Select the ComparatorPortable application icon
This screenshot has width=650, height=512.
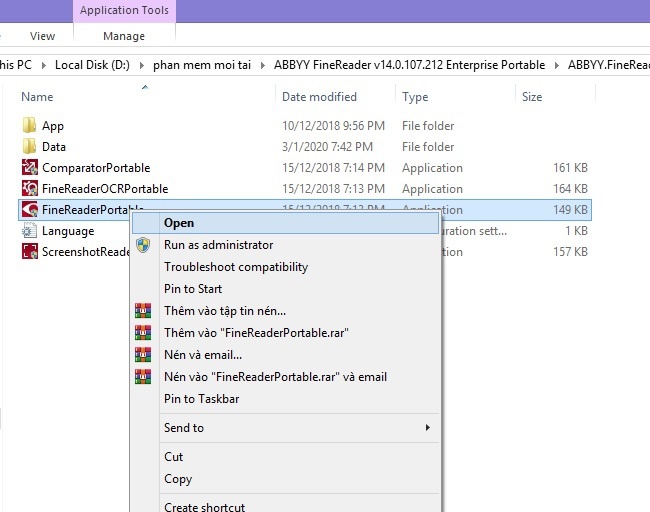click(x=30, y=167)
